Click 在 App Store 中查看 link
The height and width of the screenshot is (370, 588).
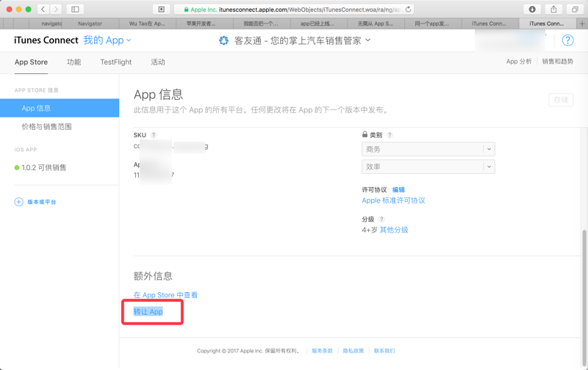[165, 295]
